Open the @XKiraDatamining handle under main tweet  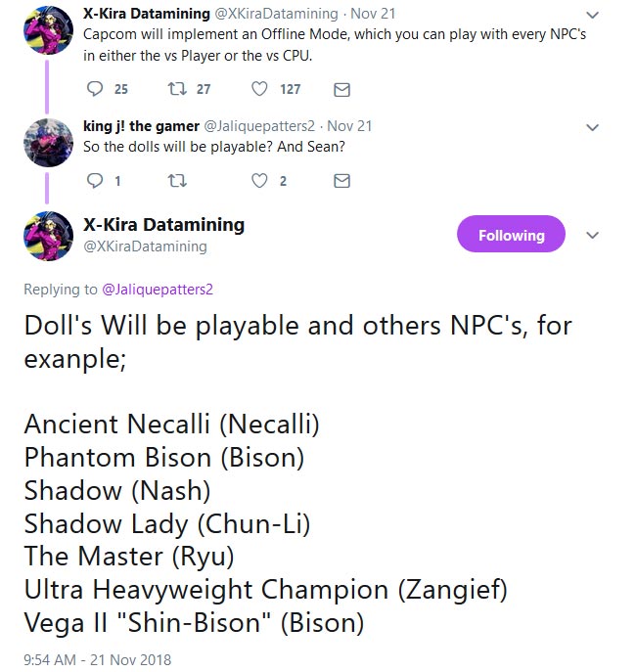pyautogui.click(x=146, y=246)
